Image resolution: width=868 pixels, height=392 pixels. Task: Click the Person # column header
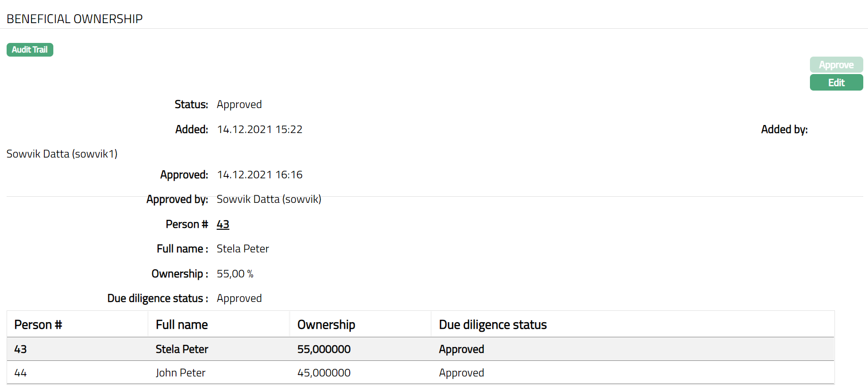click(38, 325)
